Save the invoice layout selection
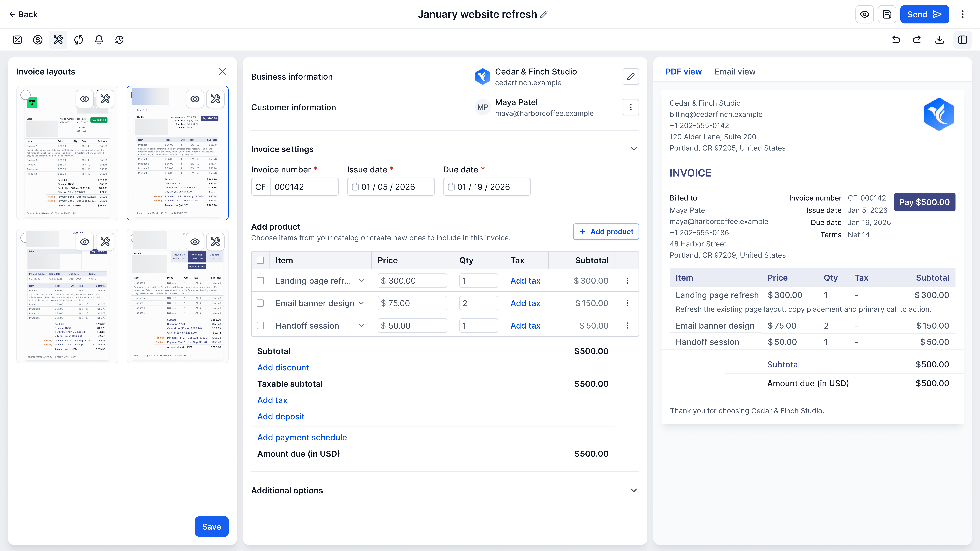 pos(212,527)
